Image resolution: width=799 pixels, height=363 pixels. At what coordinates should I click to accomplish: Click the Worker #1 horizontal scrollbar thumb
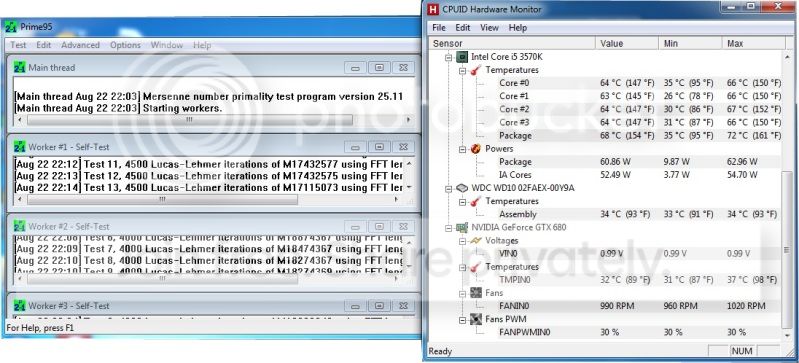tap(162, 199)
